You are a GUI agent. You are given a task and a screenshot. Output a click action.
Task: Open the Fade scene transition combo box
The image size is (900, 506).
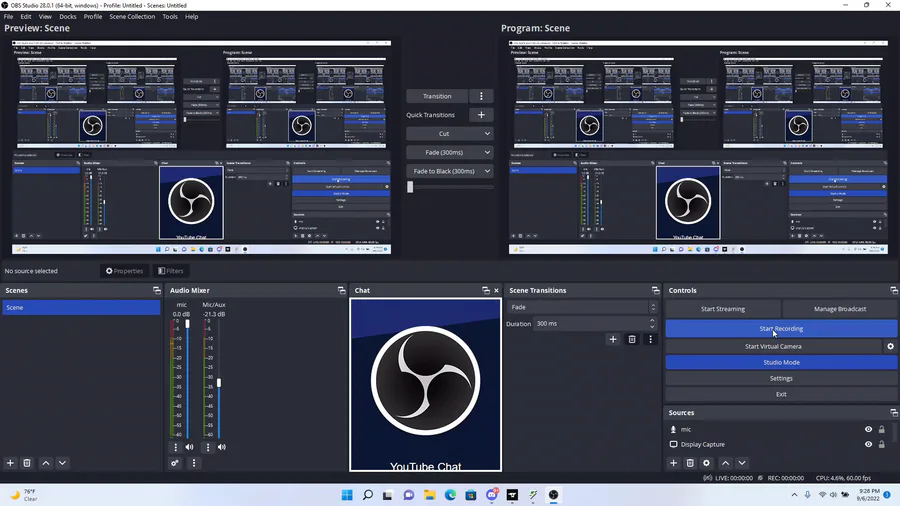tap(581, 307)
